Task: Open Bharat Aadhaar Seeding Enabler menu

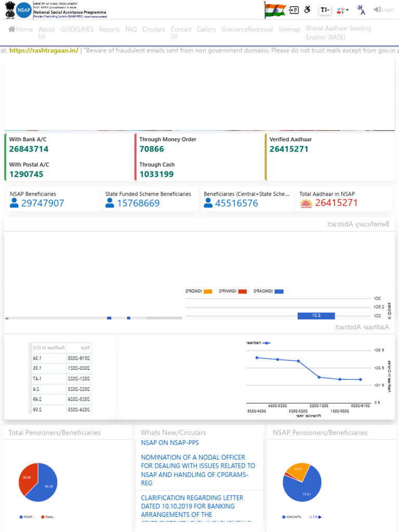Action: 338,33
